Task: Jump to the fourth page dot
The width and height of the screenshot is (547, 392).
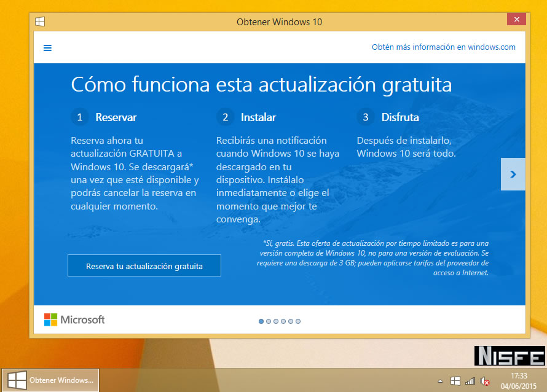Action: coord(283,321)
